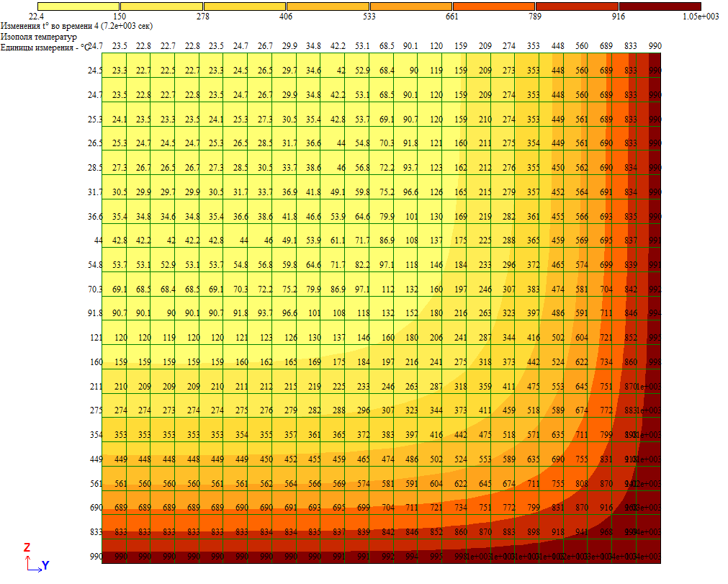728x584 pixels.
Task: Select the lightest yellow legend swatch at 22.4
Action: pyautogui.click(x=78, y=6)
